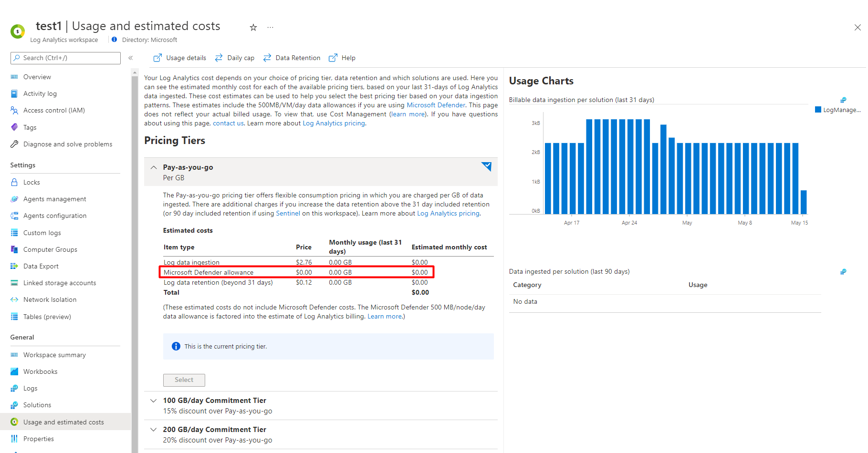This screenshot has height=453, width=868.
Task: Open Logs from the sidebar
Action: click(x=30, y=388)
